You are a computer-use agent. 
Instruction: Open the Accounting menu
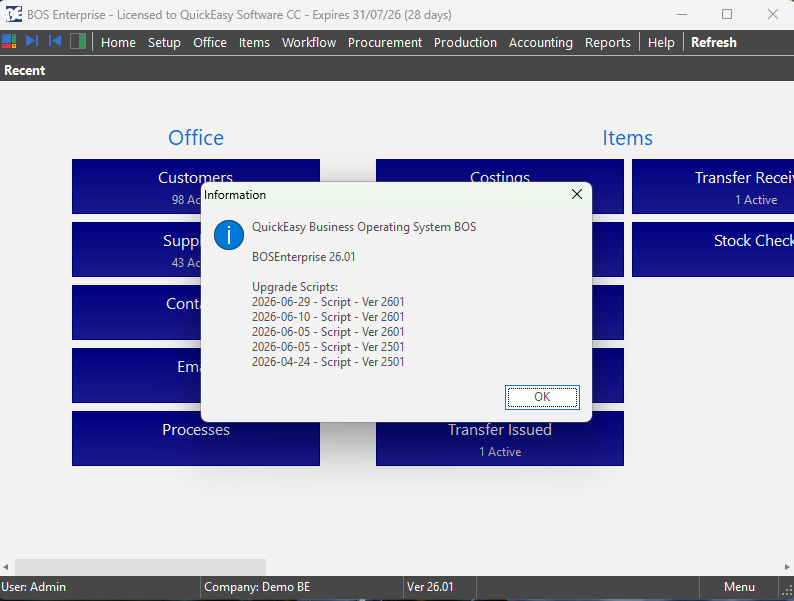click(x=541, y=43)
